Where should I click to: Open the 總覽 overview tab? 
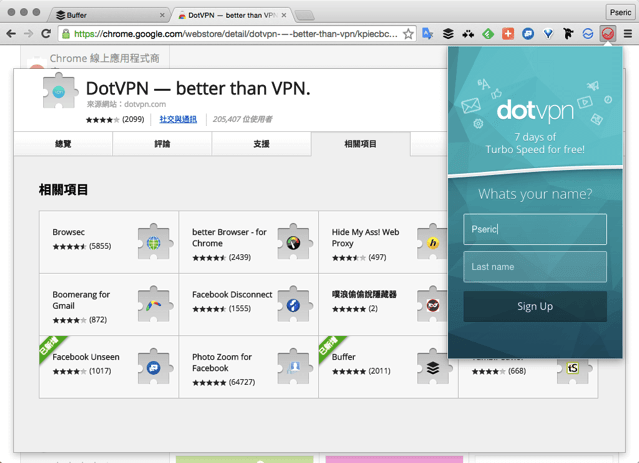63,144
